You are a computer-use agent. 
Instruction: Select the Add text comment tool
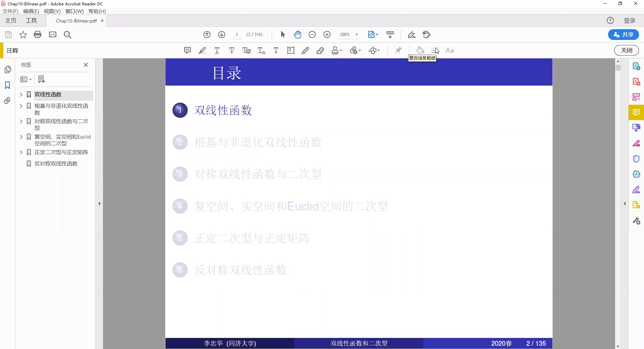[x=276, y=50]
